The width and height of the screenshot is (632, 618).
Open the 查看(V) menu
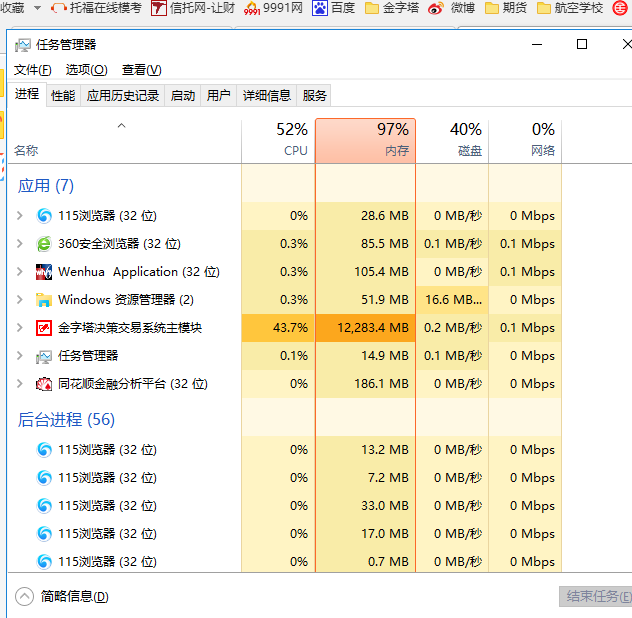pyautogui.click(x=141, y=70)
